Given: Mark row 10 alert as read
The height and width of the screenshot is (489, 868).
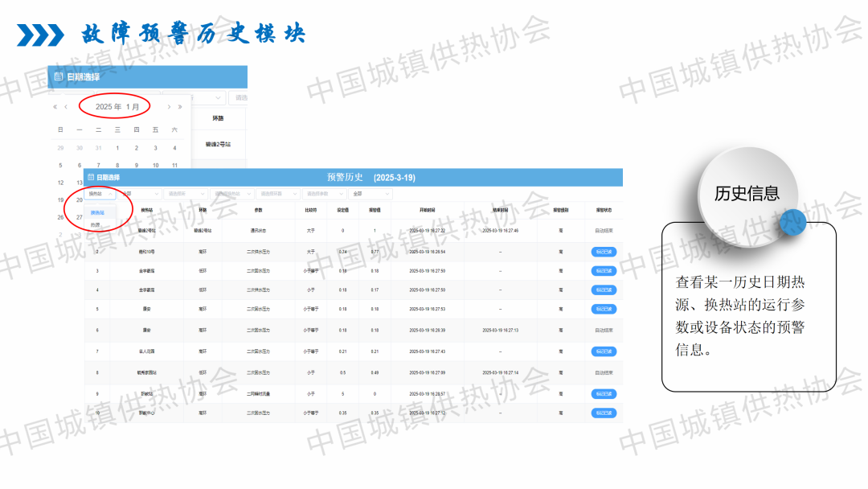Looking at the screenshot, I should 604,413.
